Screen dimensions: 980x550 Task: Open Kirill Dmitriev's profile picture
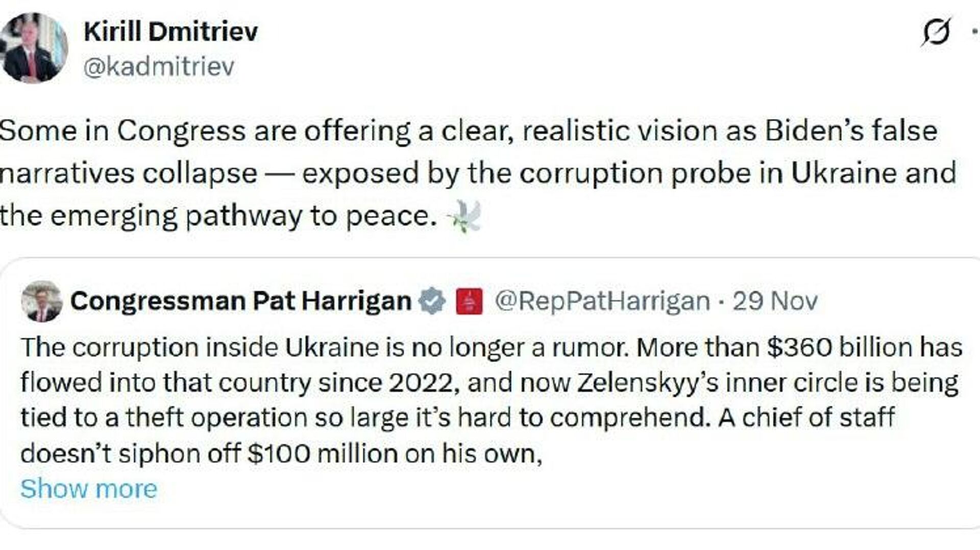click(x=34, y=48)
